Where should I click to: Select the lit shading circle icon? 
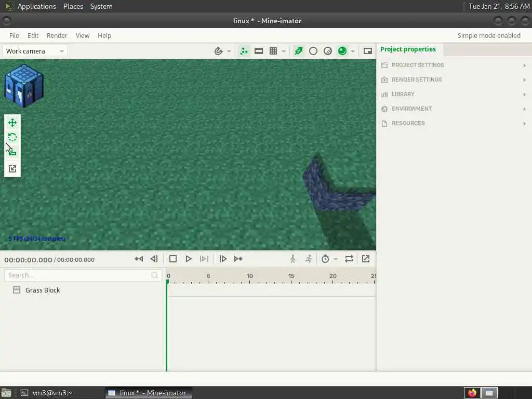click(328, 51)
